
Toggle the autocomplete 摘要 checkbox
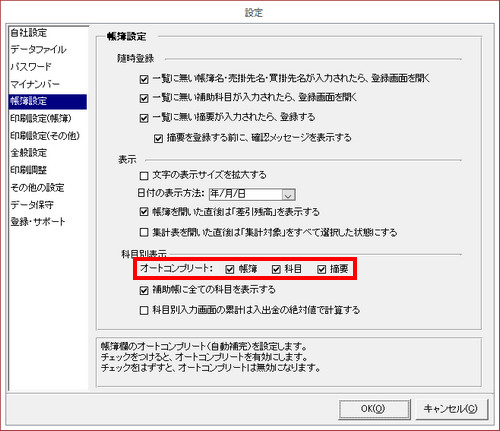321,269
